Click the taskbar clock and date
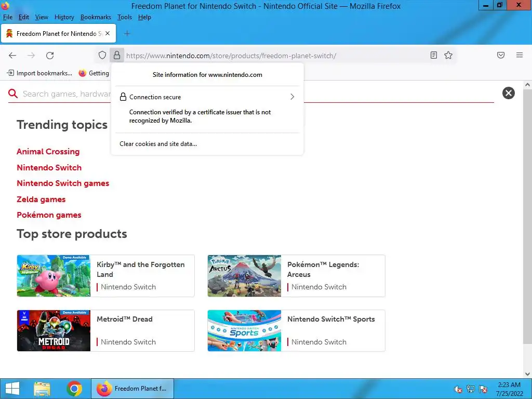The height and width of the screenshot is (399, 532). pyautogui.click(x=509, y=389)
